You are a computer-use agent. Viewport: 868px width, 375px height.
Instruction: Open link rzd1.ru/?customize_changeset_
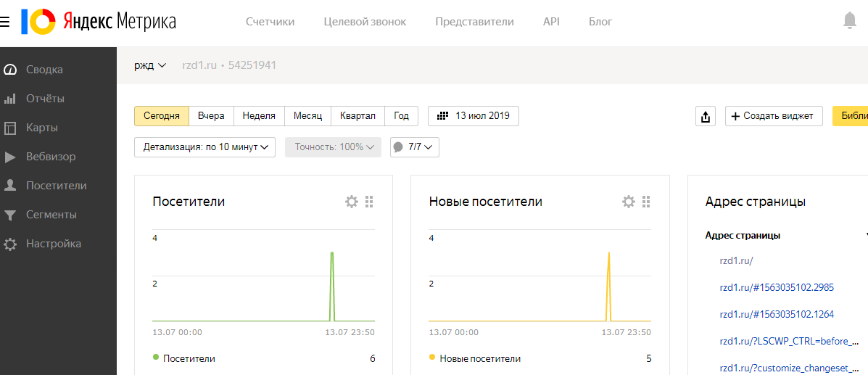pyautogui.click(x=790, y=368)
